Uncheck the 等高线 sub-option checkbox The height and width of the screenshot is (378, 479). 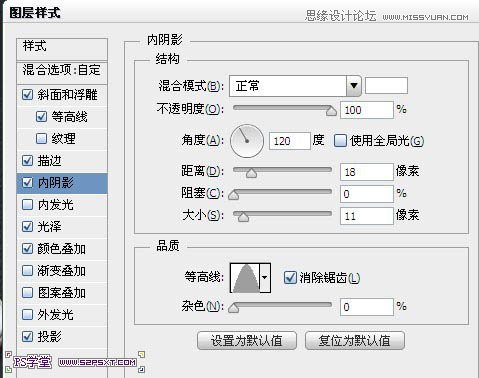click(x=41, y=117)
